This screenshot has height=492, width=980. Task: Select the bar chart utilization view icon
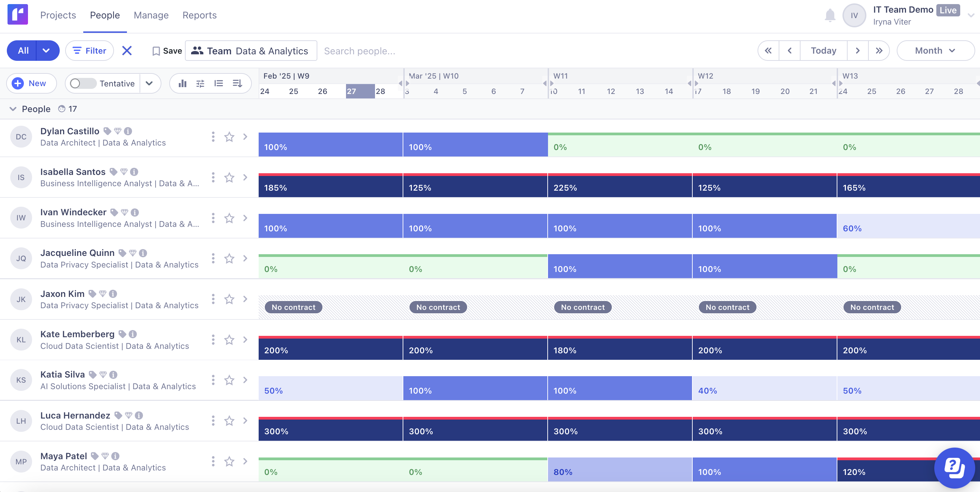point(183,83)
